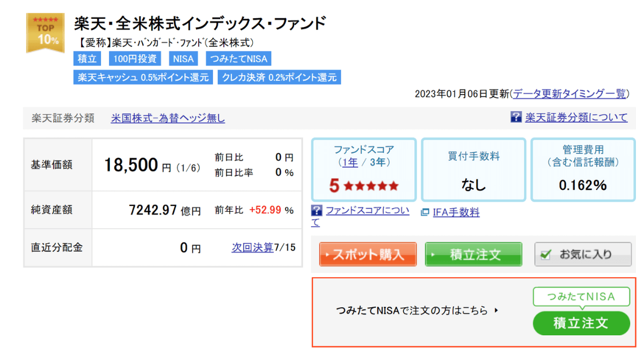
Task: Click the 前日比 label in the price row
Action: point(229,157)
